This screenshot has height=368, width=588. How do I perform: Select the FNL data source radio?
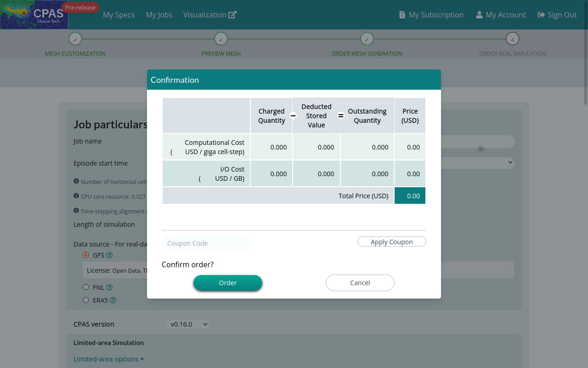point(86,287)
